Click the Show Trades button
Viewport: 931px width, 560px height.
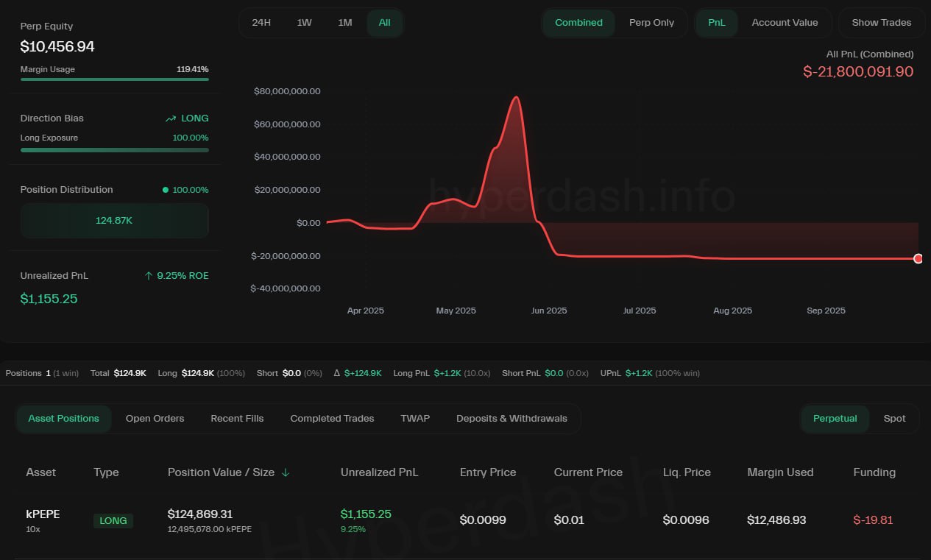click(x=881, y=23)
